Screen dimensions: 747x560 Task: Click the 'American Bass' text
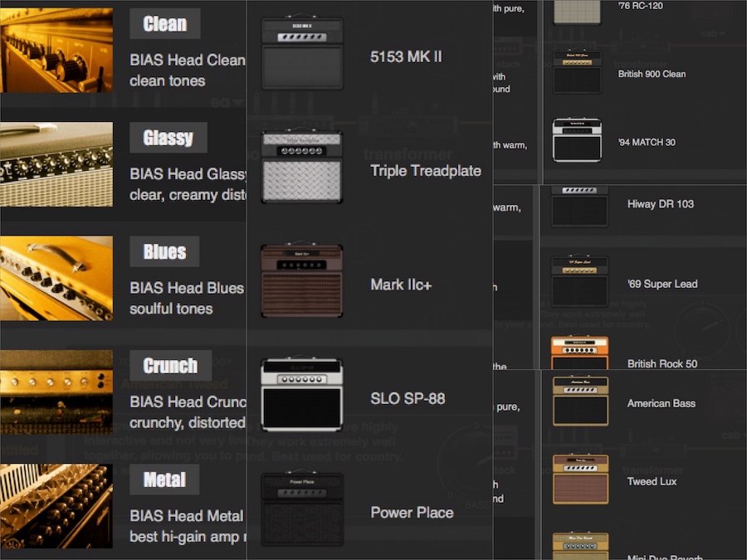coord(662,404)
